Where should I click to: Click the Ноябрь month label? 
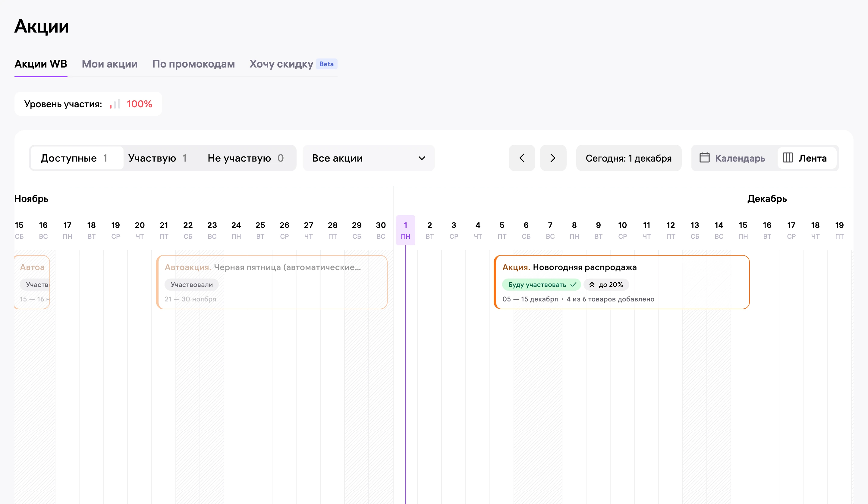[31, 199]
